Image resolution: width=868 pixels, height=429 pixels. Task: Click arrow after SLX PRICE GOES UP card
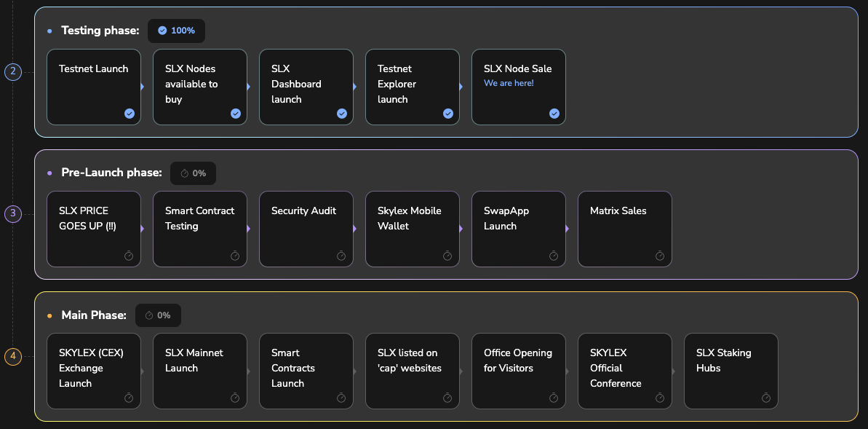pos(143,229)
